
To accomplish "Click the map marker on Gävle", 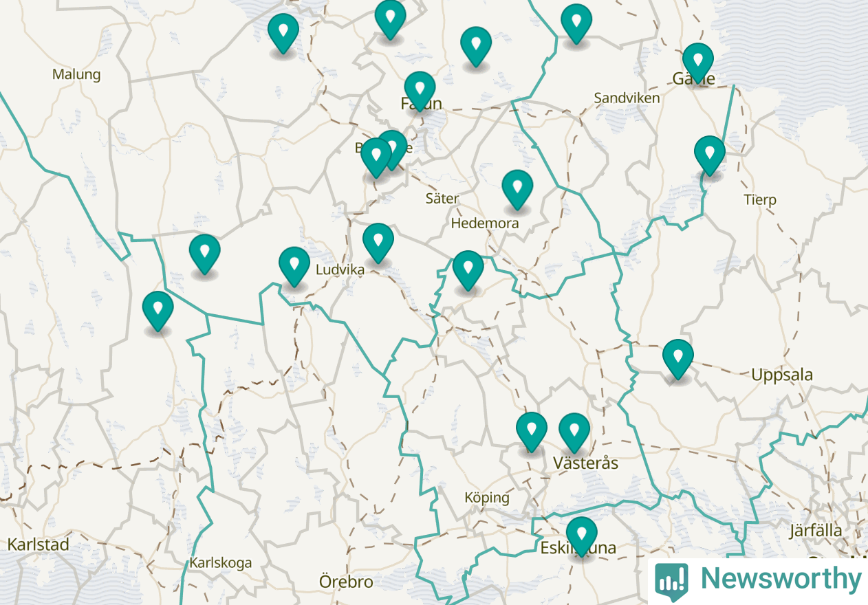I will click(x=698, y=63).
